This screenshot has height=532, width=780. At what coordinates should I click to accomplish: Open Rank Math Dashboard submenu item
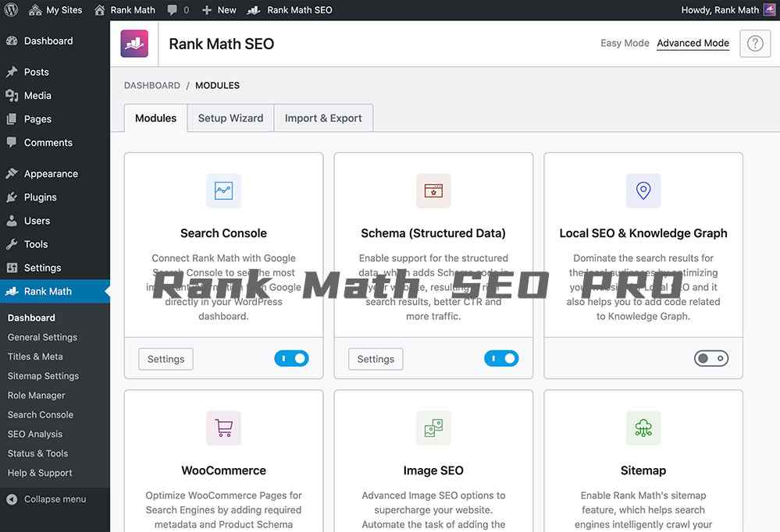(x=31, y=317)
